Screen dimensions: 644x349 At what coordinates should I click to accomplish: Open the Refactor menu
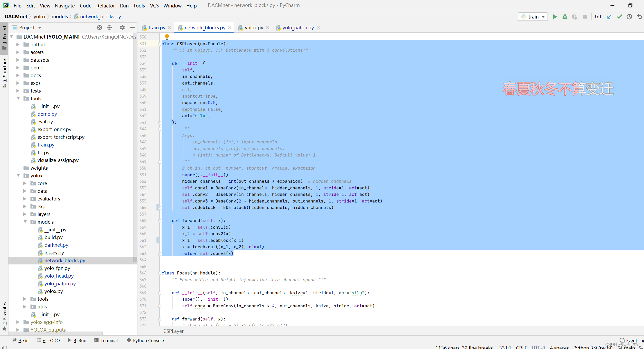click(x=105, y=5)
